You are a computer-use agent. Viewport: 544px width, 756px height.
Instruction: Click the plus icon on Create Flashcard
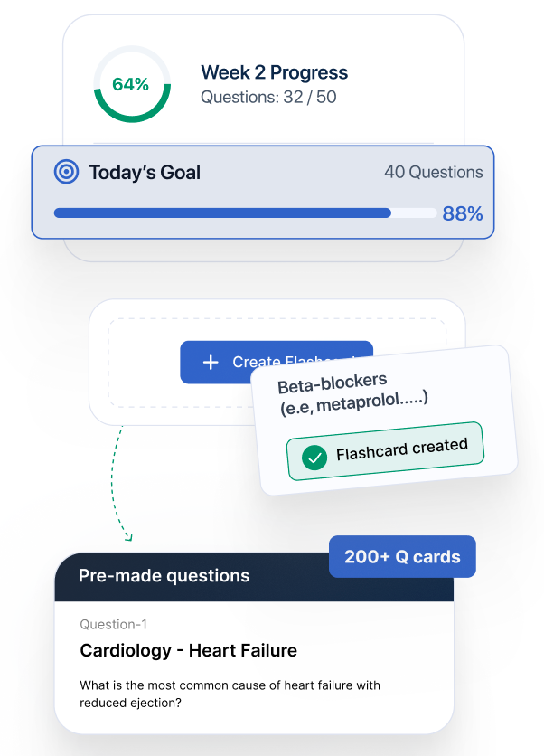(x=211, y=362)
